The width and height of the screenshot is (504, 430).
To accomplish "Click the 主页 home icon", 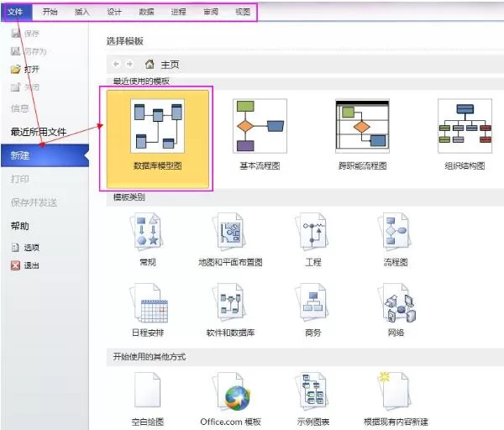I will point(150,64).
